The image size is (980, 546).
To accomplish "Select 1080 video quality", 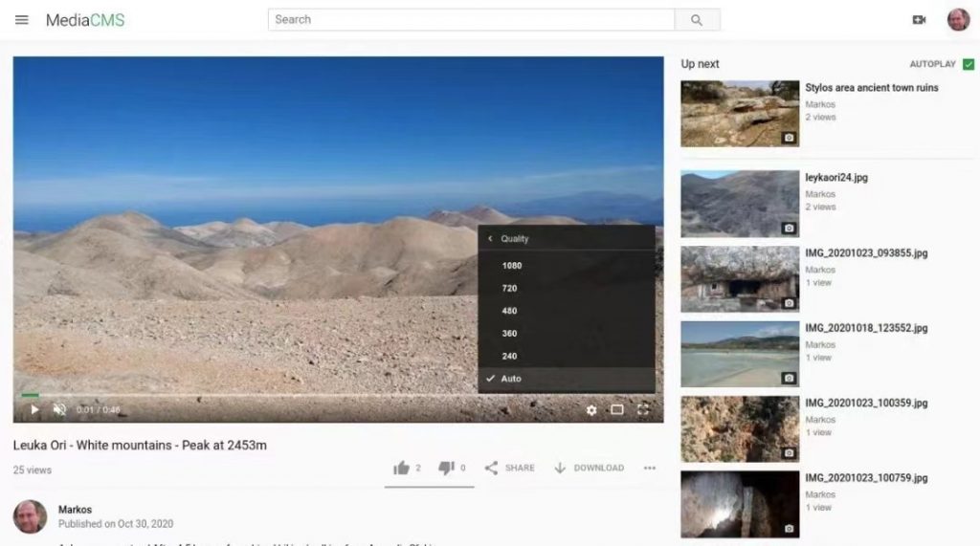I will pos(511,266).
